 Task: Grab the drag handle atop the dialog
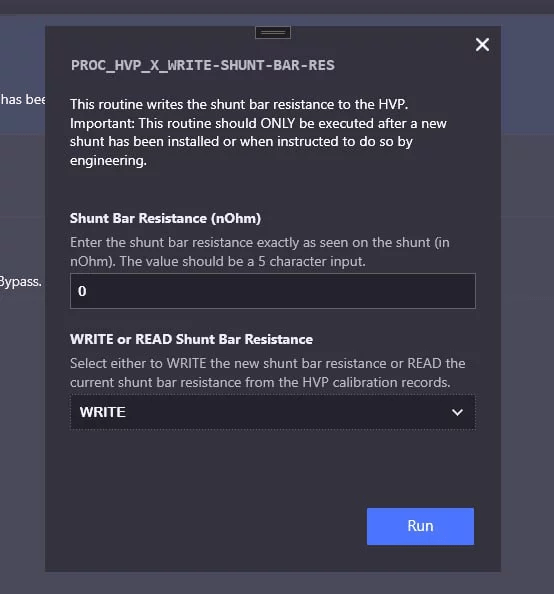pyautogui.click(x=273, y=33)
